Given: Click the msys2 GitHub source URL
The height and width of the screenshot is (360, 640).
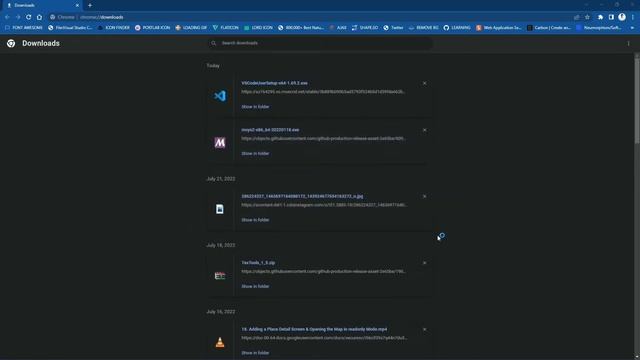Looking at the screenshot, I should [323, 139].
